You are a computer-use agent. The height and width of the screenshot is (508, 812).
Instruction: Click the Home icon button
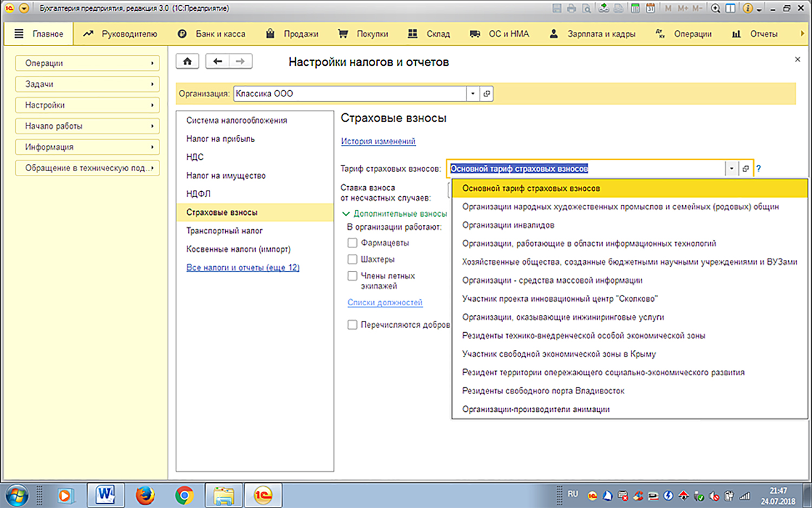click(187, 61)
